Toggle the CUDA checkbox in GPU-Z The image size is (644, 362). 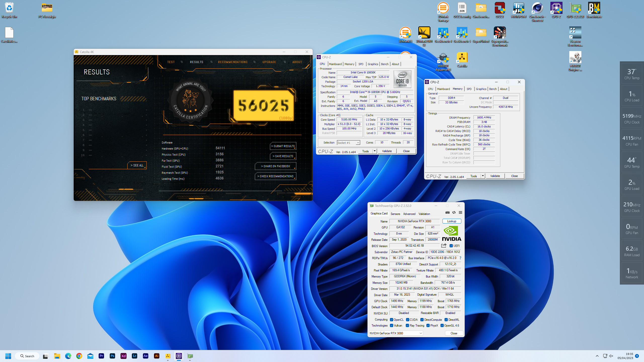408,320
